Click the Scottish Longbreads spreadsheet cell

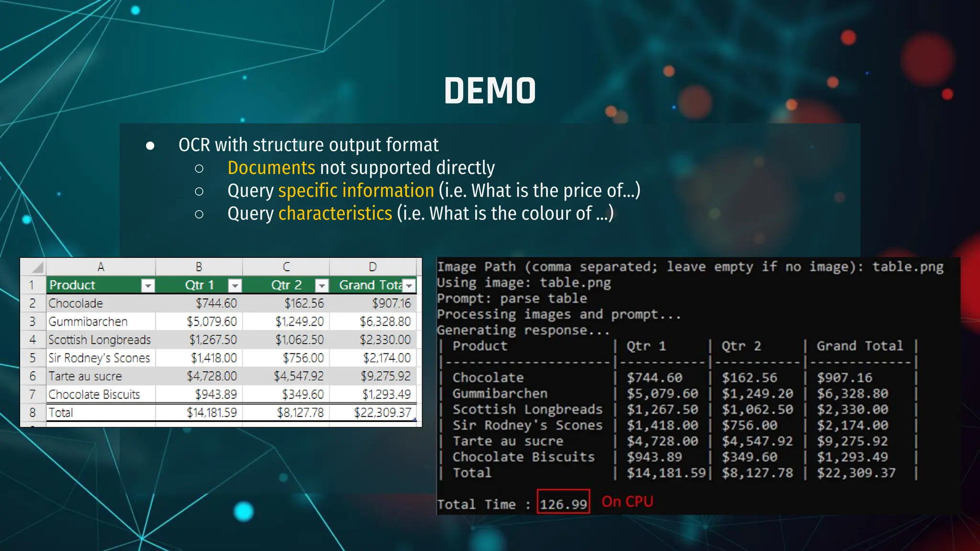click(x=101, y=340)
